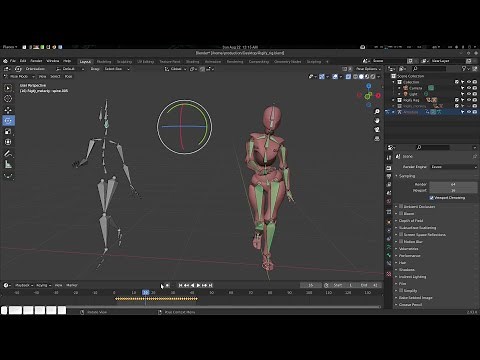Open the File menu

coord(13,61)
